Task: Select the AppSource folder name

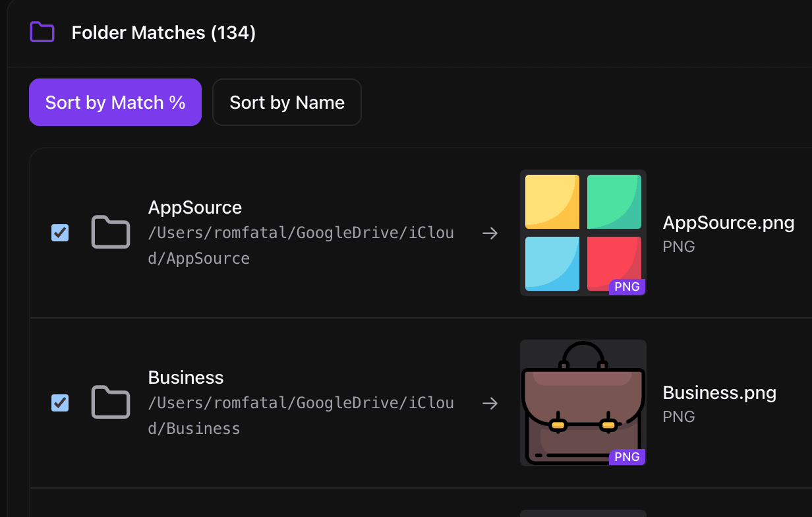Action: click(x=195, y=208)
